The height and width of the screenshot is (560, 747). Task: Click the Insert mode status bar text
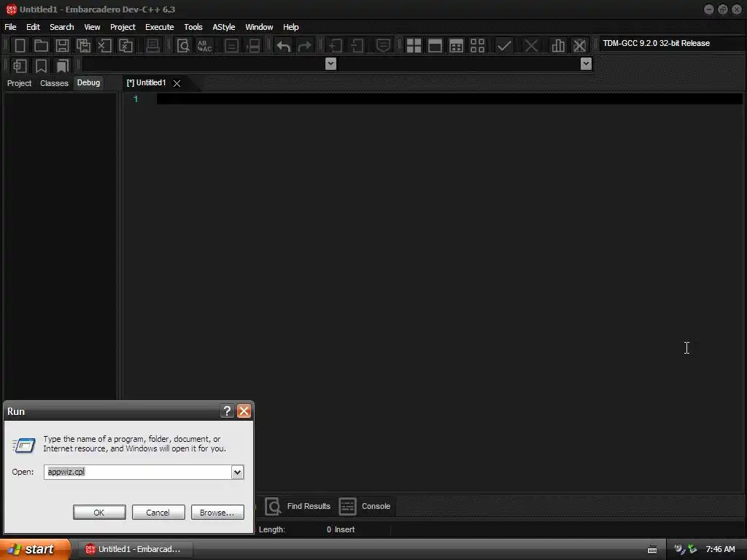pos(344,529)
